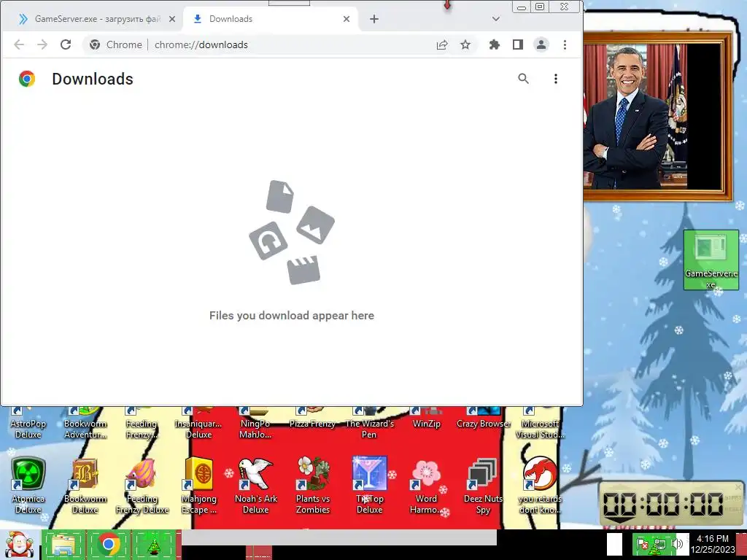Viewport: 747px width, 560px height.
Task: Open the Extensions puzzle icon
Action: tap(495, 44)
